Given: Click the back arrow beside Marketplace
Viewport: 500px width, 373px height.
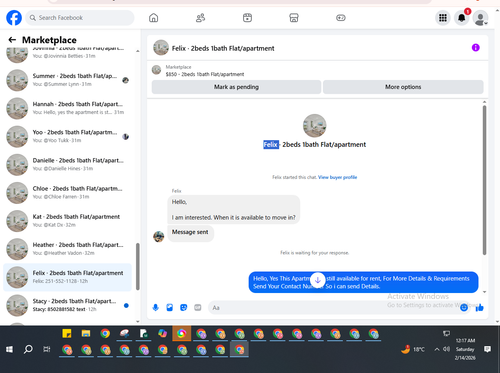Looking at the screenshot, I should pos(12,40).
